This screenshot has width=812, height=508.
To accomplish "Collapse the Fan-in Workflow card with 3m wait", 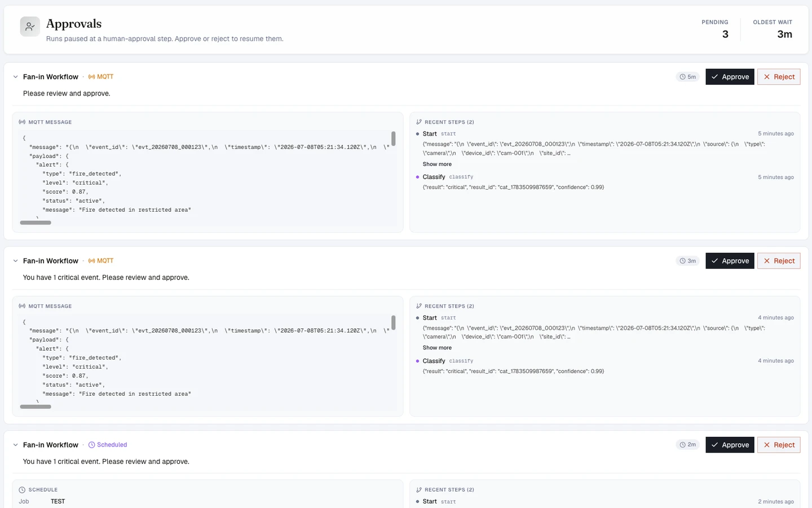I will pos(15,261).
